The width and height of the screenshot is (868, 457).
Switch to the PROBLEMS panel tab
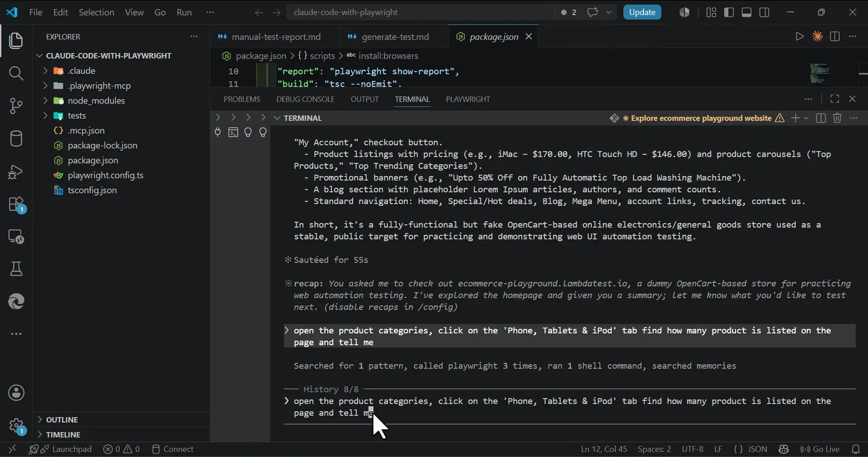pyautogui.click(x=242, y=99)
